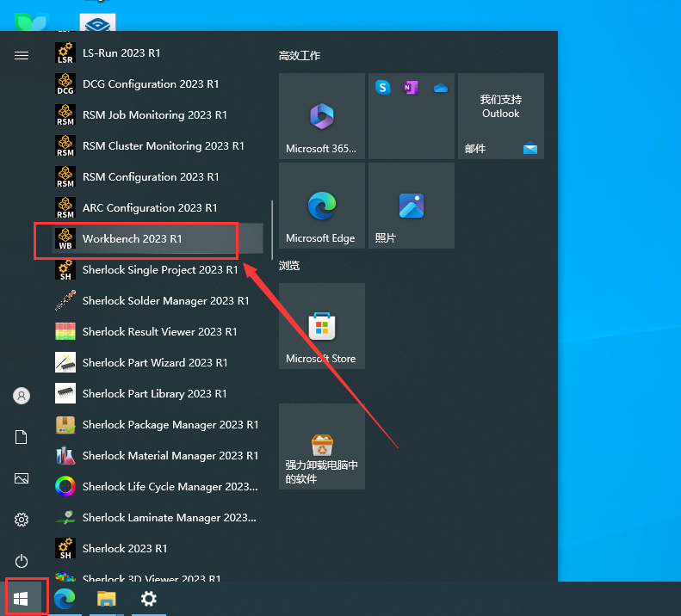This screenshot has height=616, width=681.
Task: Open File Explorer from the taskbar
Action: coord(106,599)
